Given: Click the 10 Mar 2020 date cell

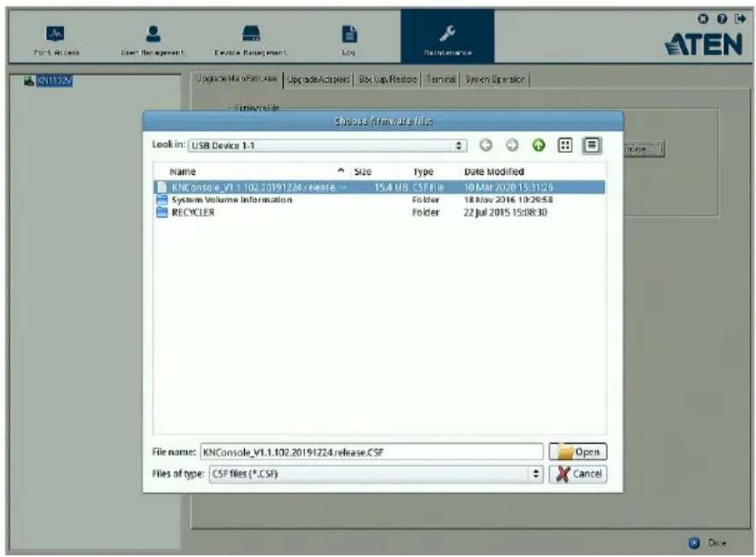Looking at the screenshot, I should [508, 187].
